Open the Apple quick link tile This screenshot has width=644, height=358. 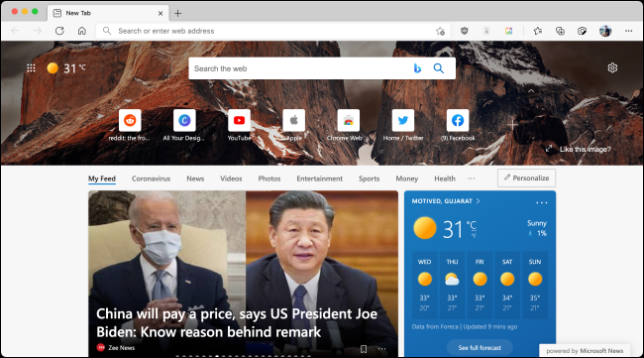[293, 120]
